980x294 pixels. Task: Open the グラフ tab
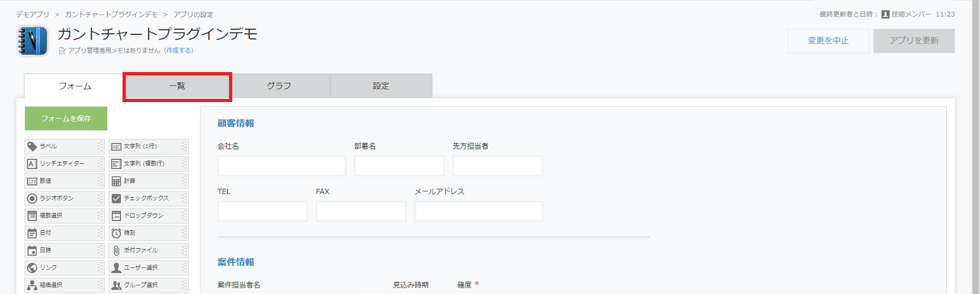point(279,87)
